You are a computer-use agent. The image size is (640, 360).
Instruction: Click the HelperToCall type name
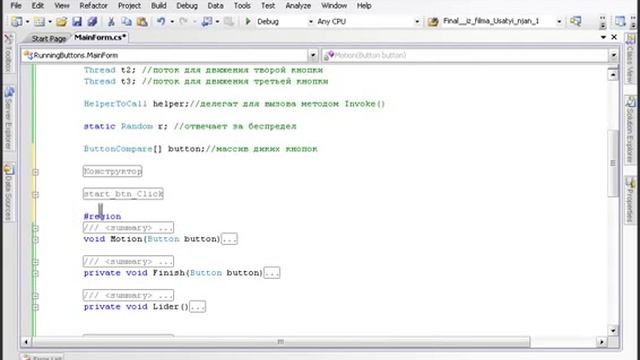(115, 104)
